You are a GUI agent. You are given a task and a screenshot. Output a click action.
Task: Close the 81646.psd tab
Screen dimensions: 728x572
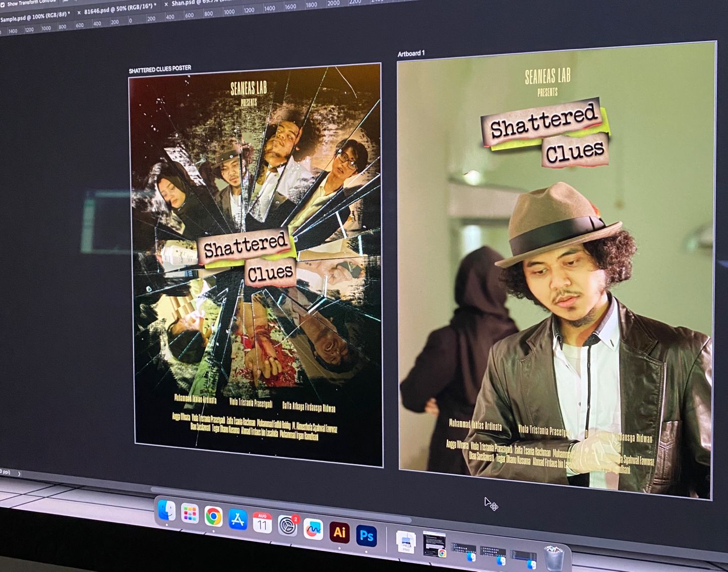(x=79, y=13)
